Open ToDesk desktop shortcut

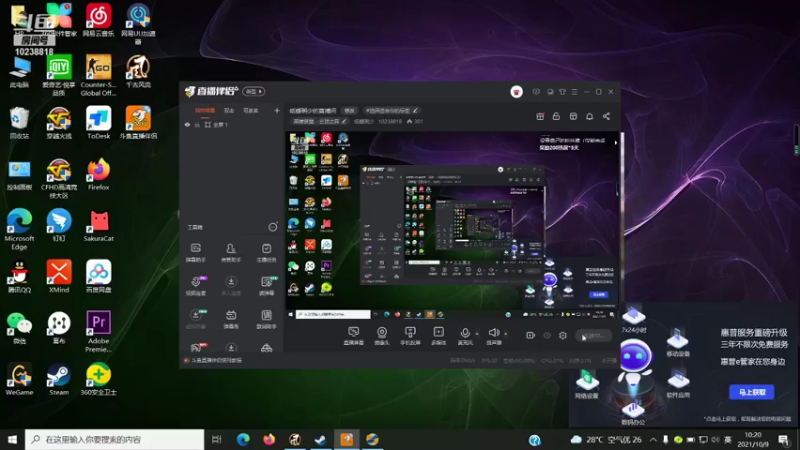(x=98, y=122)
